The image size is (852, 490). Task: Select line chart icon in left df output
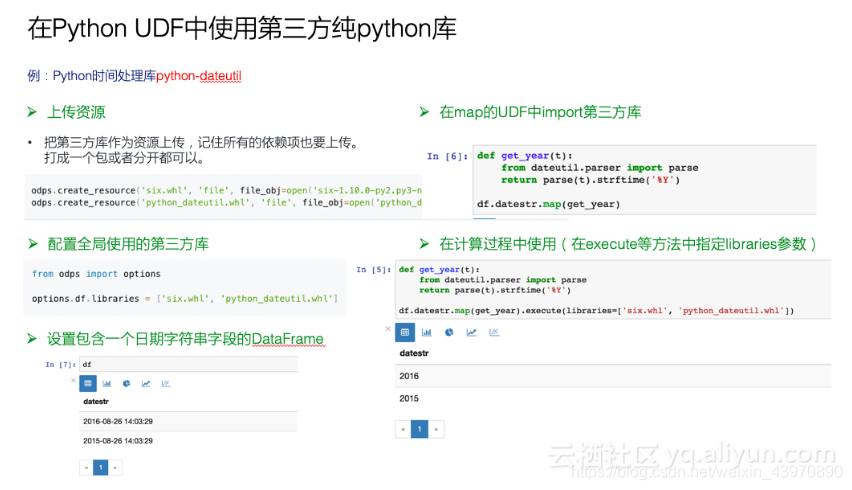point(146,384)
